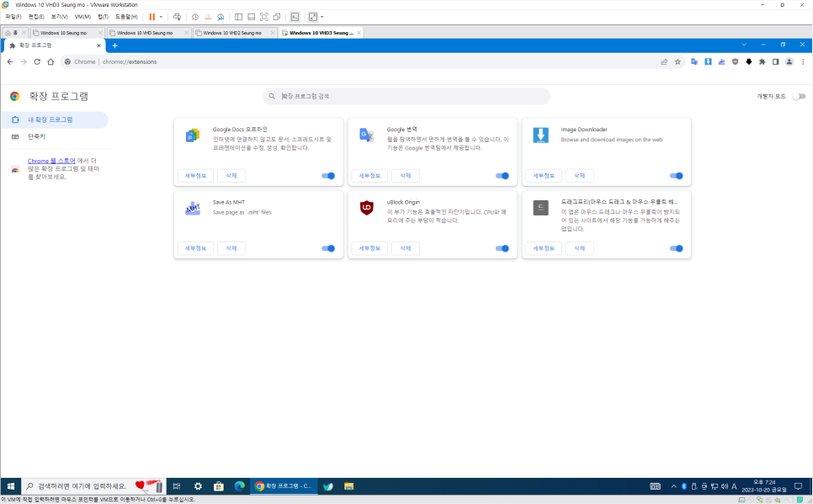Disable uBlock Origin extension toggle

(502, 248)
